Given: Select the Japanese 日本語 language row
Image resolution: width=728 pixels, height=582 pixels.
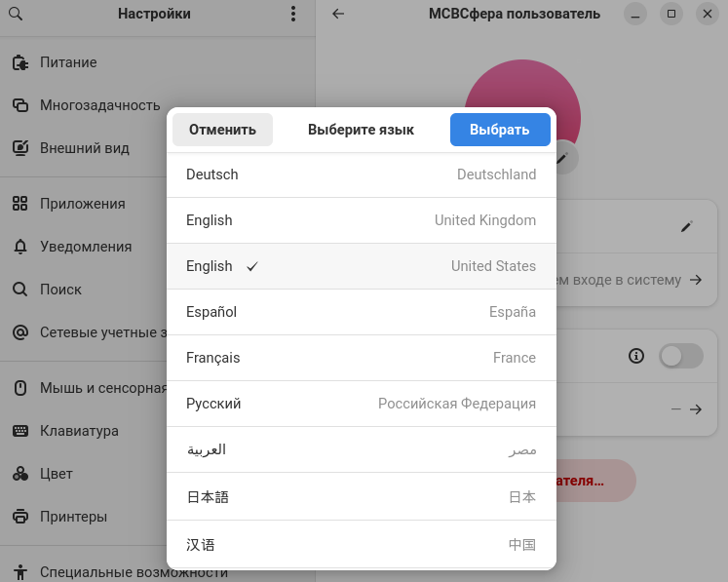Looking at the screenshot, I should 362,496.
